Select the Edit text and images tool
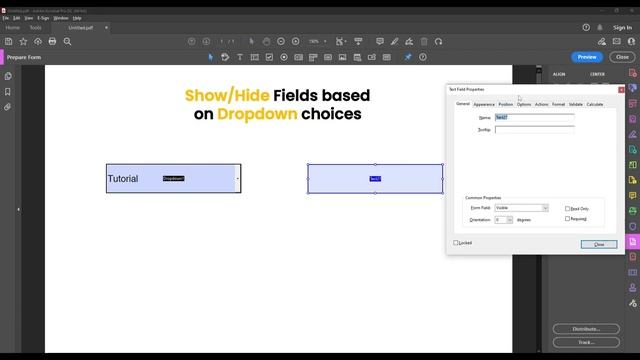The height and width of the screenshot is (360, 640). pos(225,57)
